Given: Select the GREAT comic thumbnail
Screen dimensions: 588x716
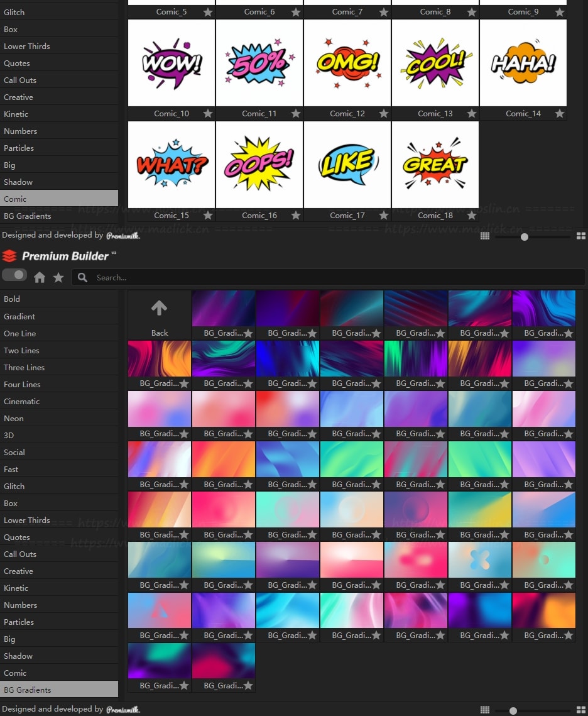Looking at the screenshot, I should (x=435, y=165).
